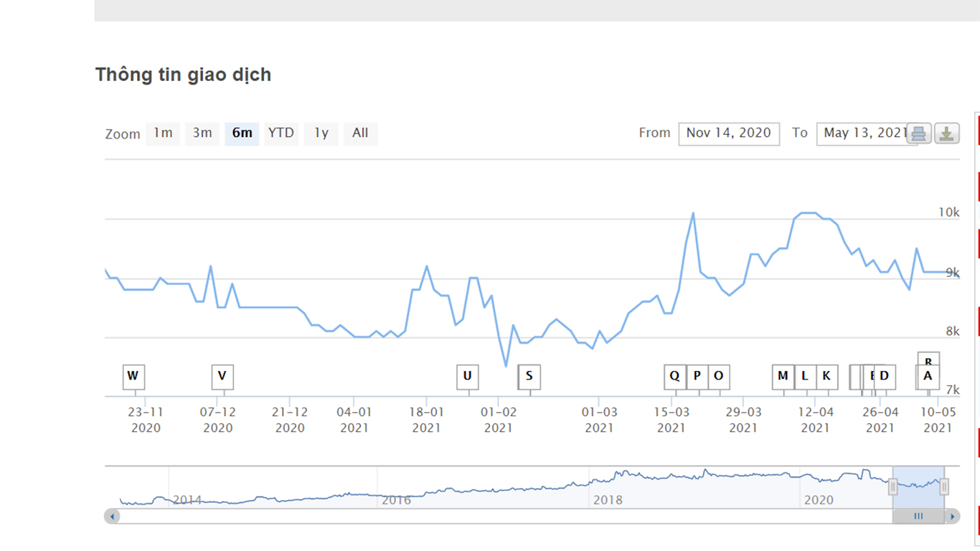The height and width of the screenshot is (551, 980).
Task: Click the navigator scrollbar thumb
Action: pos(918,516)
